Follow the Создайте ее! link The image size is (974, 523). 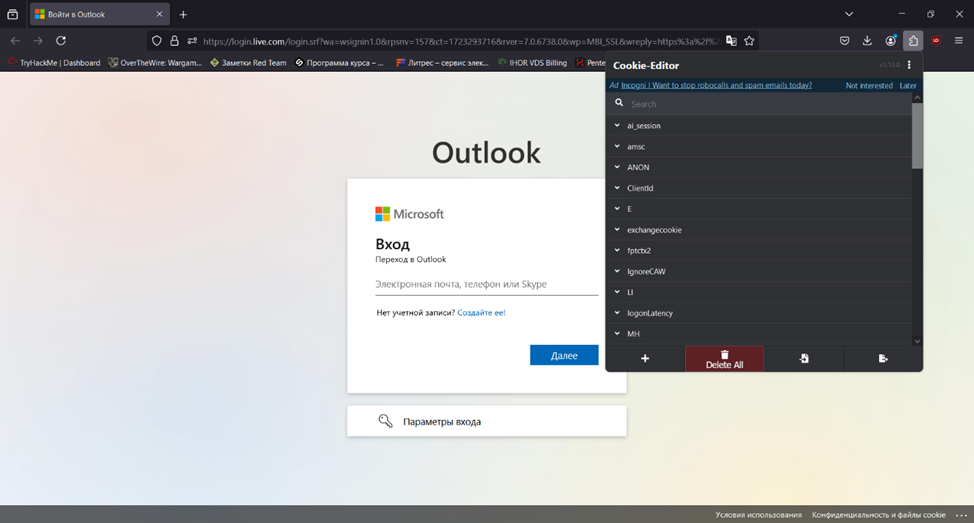coord(481,312)
